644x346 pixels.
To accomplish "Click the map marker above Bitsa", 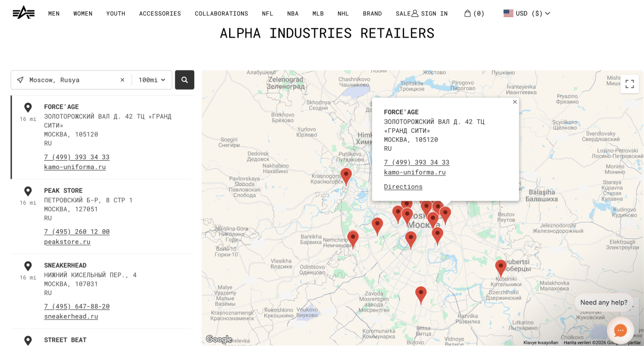I will 421,295.
